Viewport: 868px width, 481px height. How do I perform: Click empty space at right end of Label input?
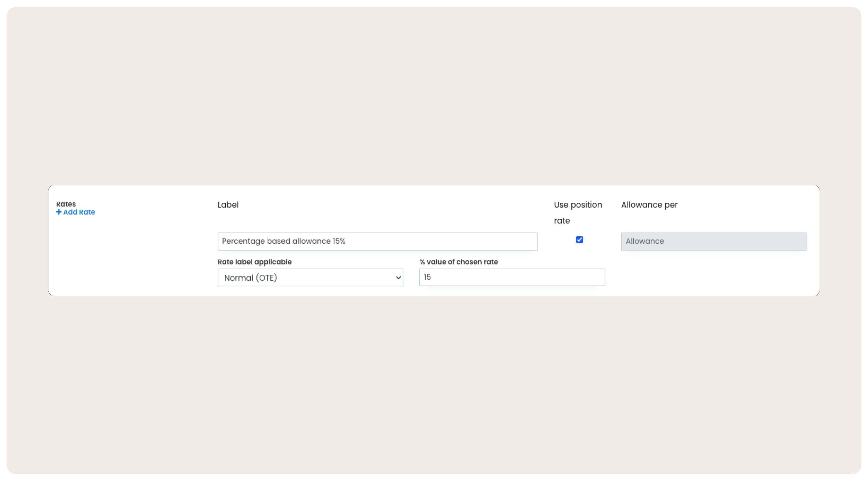pyautogui.click(x=505, y=241)
